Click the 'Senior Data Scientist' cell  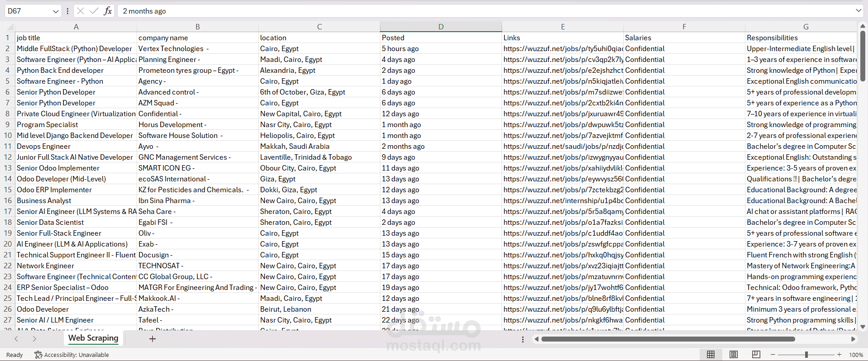[x=76, y=222]
